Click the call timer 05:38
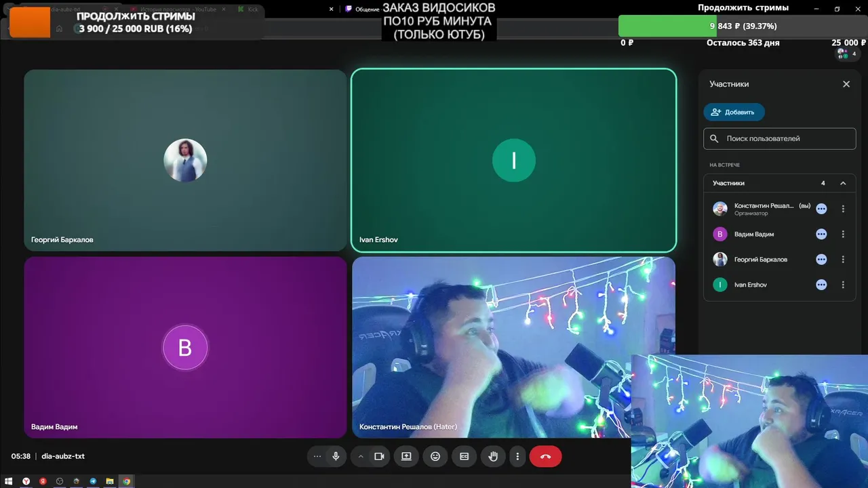 click(21, 457)
